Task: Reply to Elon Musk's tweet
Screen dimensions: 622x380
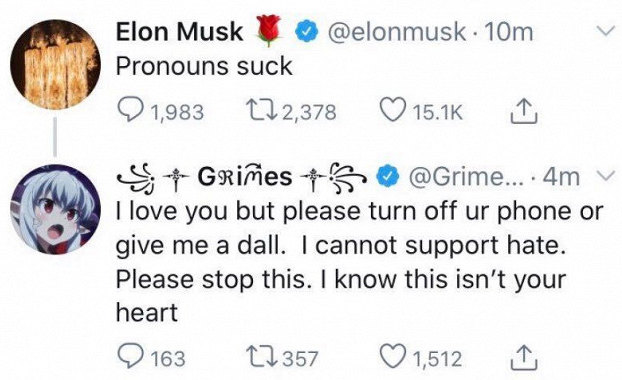Action: pyautogui.click(x=130, y=111)
